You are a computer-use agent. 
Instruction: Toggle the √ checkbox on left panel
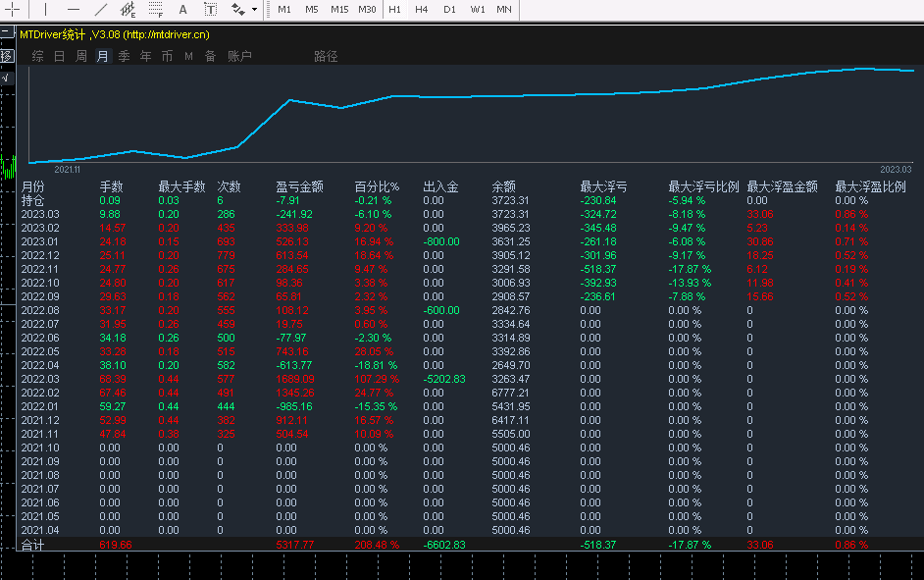(7, 77)
